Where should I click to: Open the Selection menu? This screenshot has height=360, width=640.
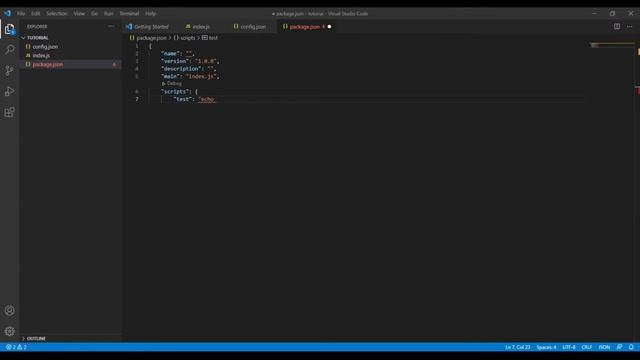(57, 13)
